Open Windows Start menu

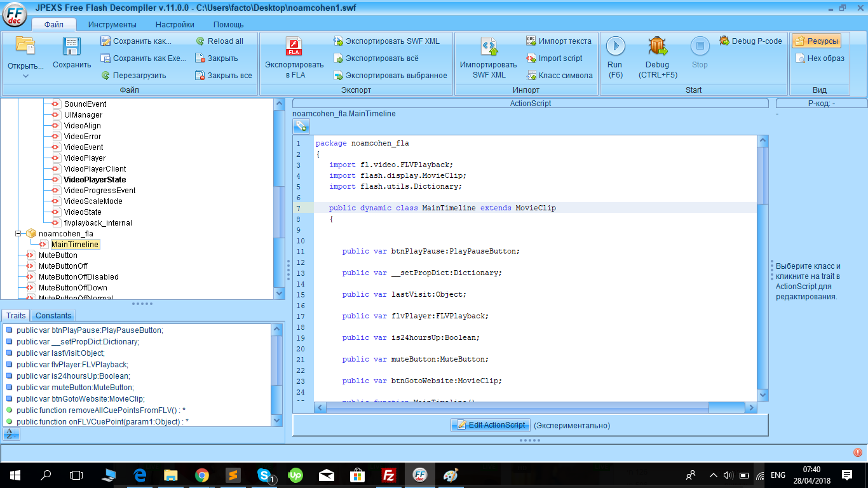coord(15,475)
